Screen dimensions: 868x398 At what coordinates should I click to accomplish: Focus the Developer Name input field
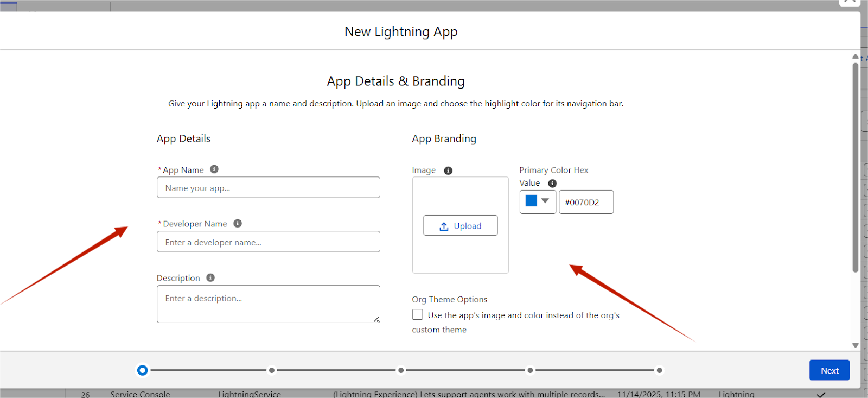[x=269, y=242]
